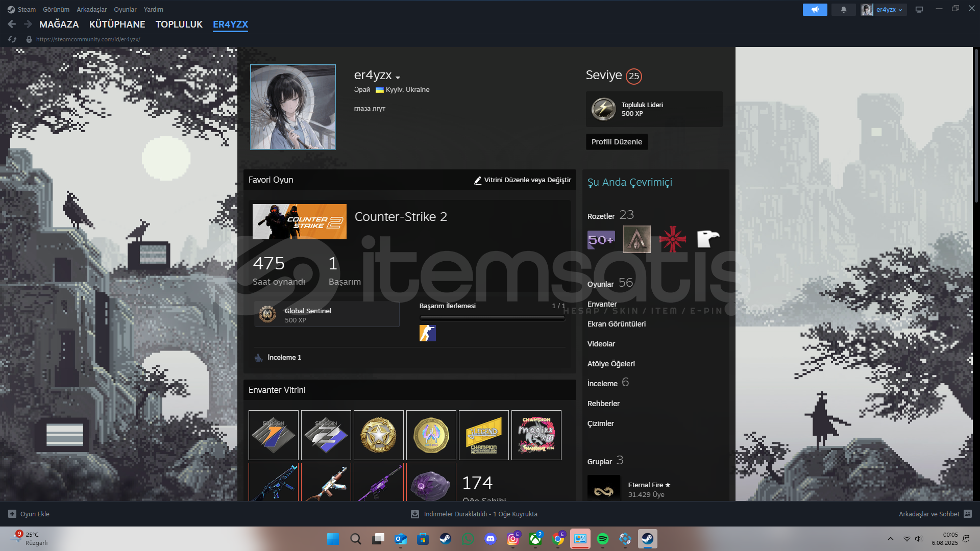980x551 pixels.
Task: Click the 50+ games badge icon
Action: [x=601, y=239]
